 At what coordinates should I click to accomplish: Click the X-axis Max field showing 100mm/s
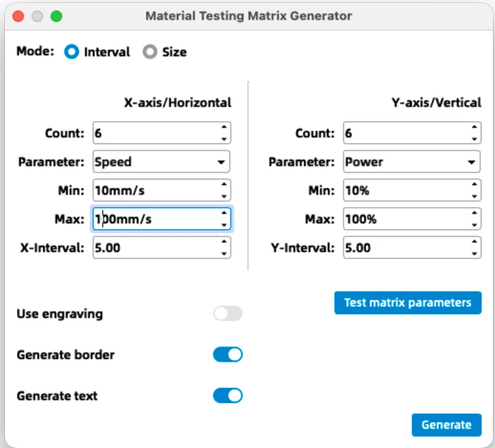click(x=153, y=219)
